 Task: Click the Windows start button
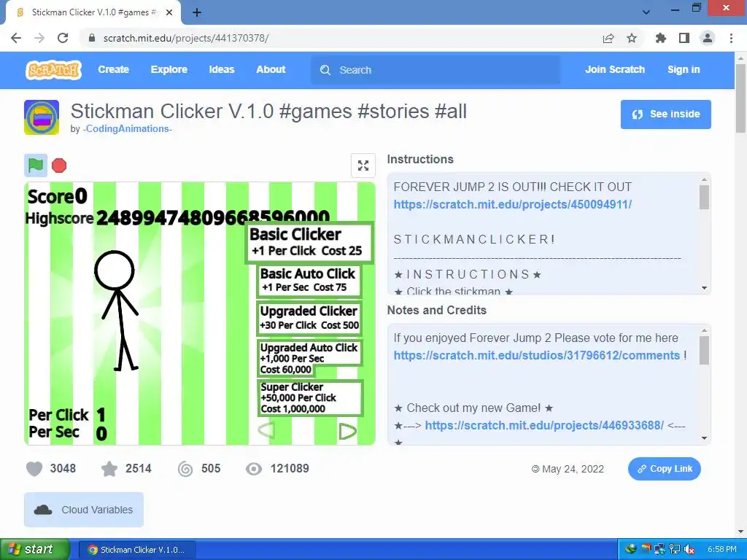[x=35, y=550]
